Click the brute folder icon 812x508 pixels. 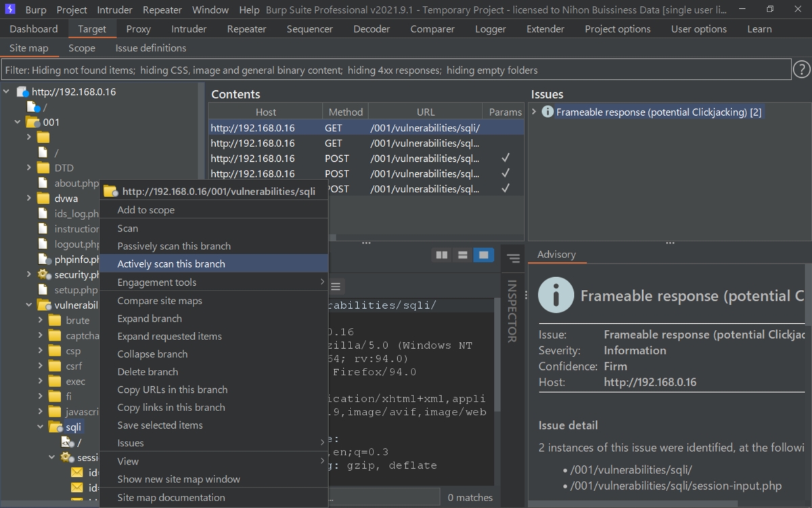pyautogui.click(x=55, y=320)
